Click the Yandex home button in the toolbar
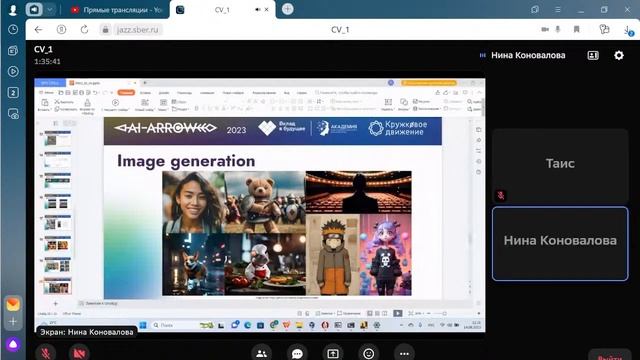Screen dimensions: 640x360 click(x=61, y=29)
